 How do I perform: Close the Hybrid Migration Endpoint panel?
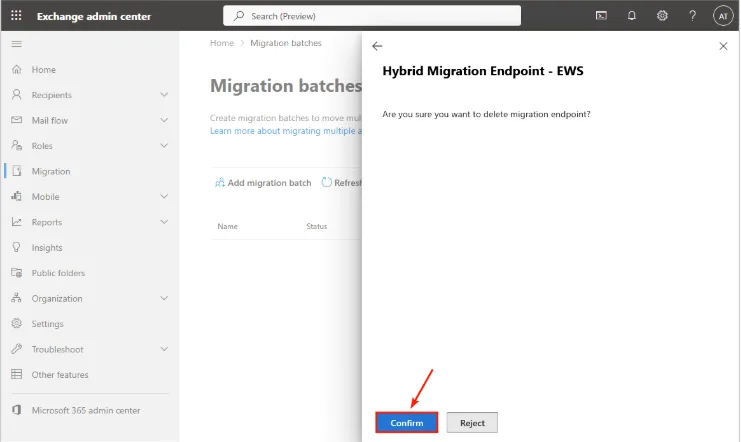pos(723,46)
